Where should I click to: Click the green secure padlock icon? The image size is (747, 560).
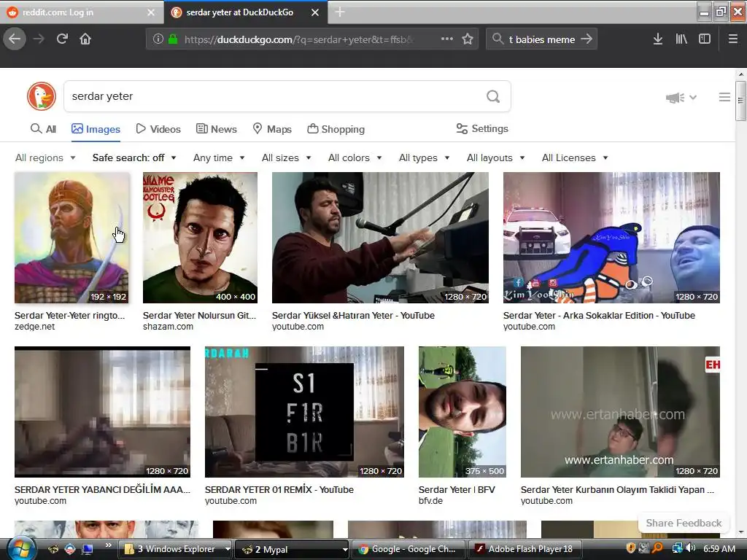pyautogui.click(x=174, y=39)
